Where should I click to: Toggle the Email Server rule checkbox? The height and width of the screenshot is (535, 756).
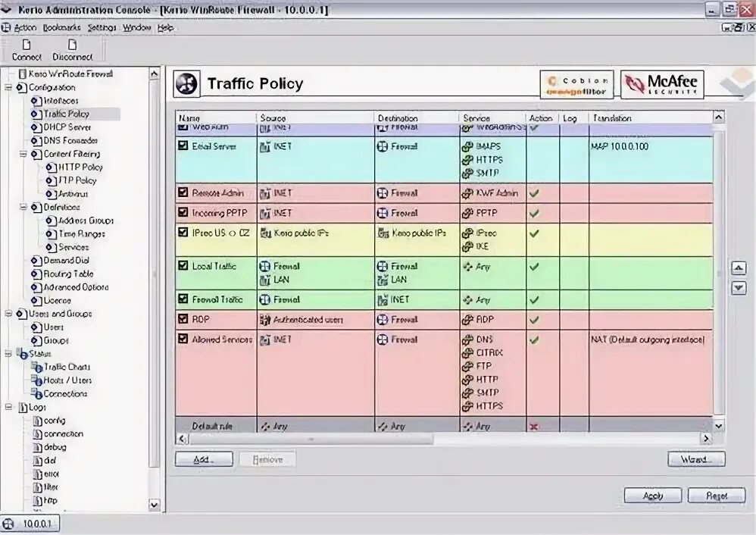pyautogui.click(x=183, y=145)
